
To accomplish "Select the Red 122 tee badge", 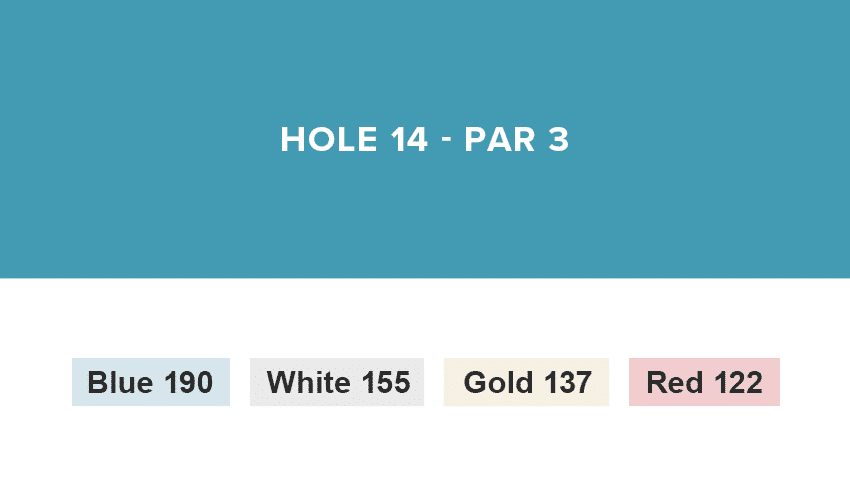I will [704, 382].
